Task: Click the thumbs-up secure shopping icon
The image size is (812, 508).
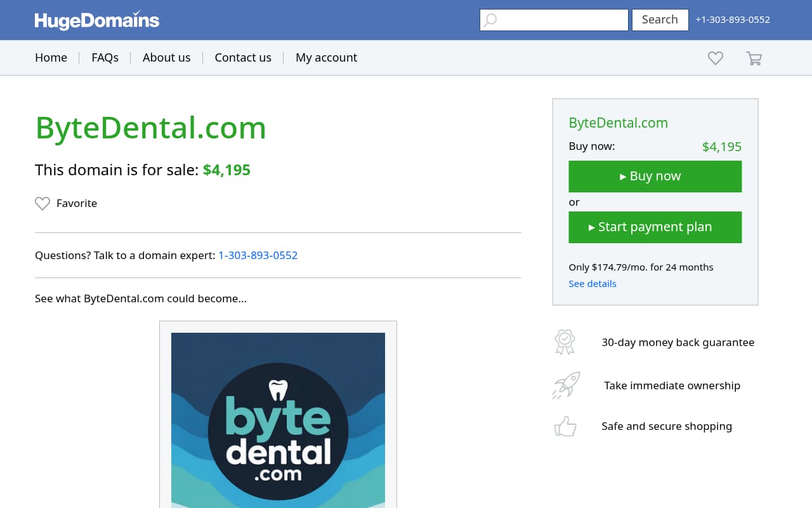Action: [565, 426]
